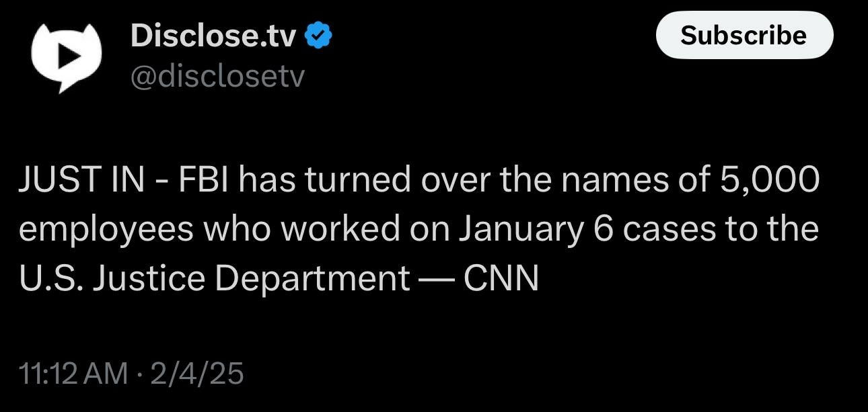Open the Disclose.tv profile avatar
Image resolution: width=868 pixels, height=412 pixels.
pos(66,56)
